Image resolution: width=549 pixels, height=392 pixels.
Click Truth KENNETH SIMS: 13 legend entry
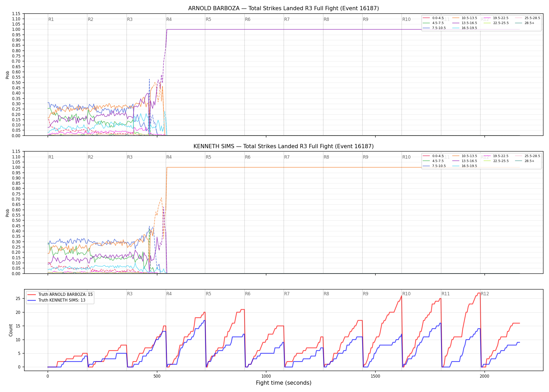pyautogui.click(x=56, y=300)
